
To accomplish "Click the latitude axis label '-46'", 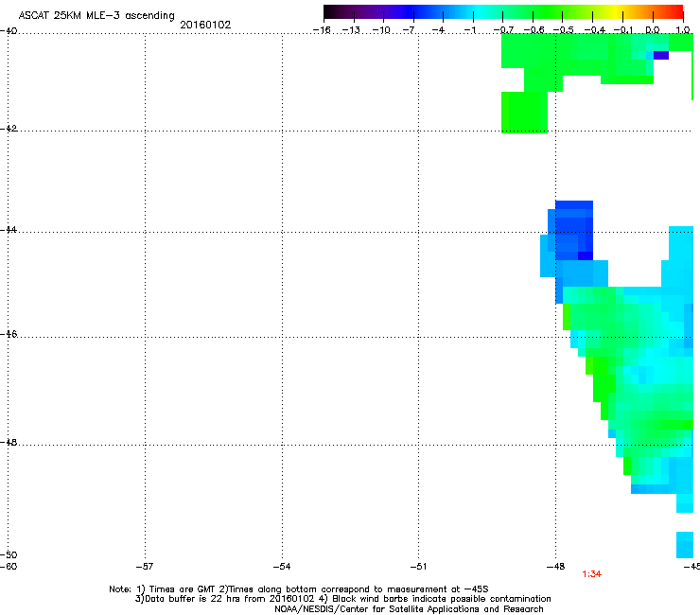I will click(x=9, y=334).
